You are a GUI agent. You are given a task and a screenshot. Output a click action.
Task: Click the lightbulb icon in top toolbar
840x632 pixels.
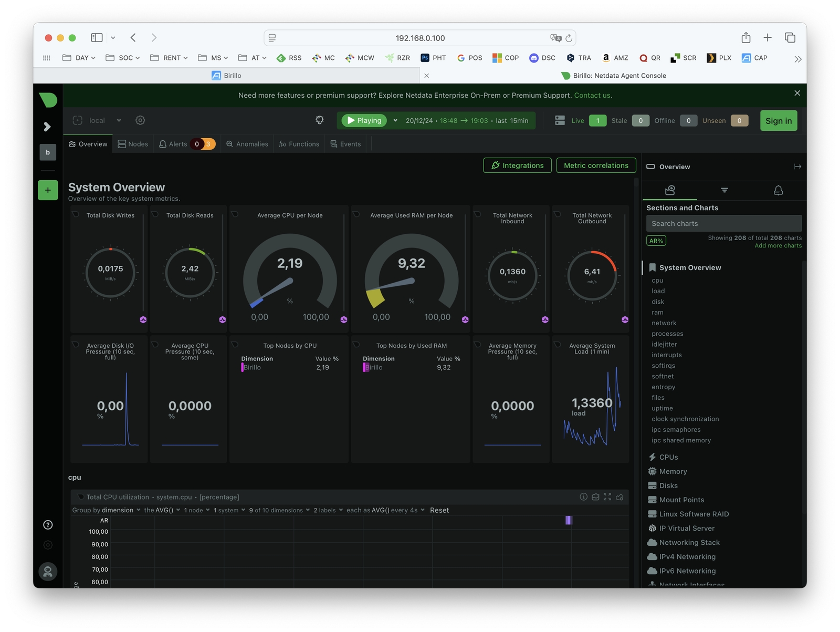tap(319, 120)
